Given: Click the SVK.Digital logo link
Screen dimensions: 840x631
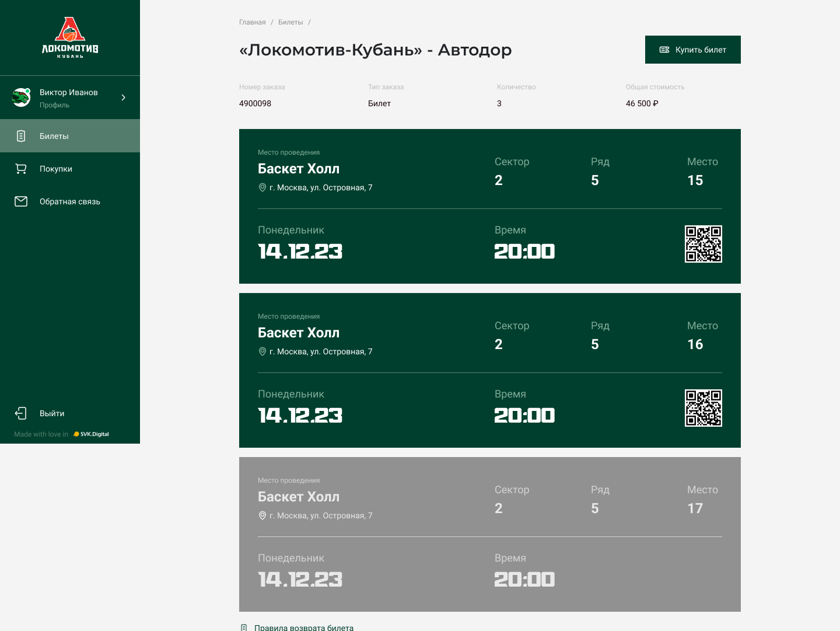Looking at the screenshot, I should tap(91, 434).
